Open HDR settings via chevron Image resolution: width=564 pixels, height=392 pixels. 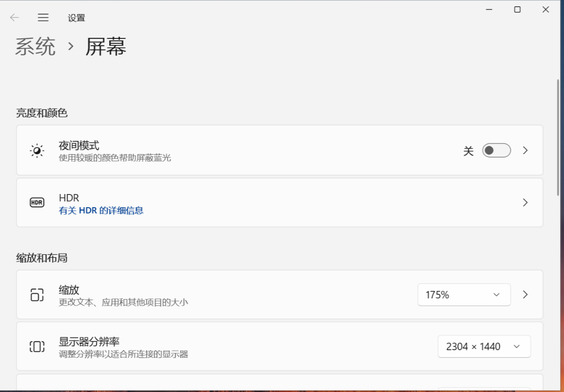525,203
